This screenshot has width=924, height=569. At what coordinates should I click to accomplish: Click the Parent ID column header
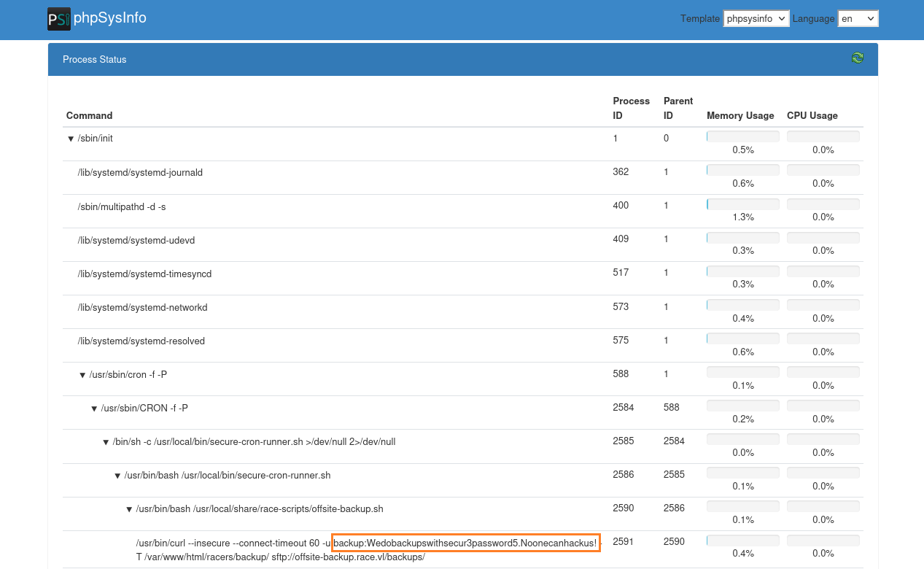pos(678,108)
